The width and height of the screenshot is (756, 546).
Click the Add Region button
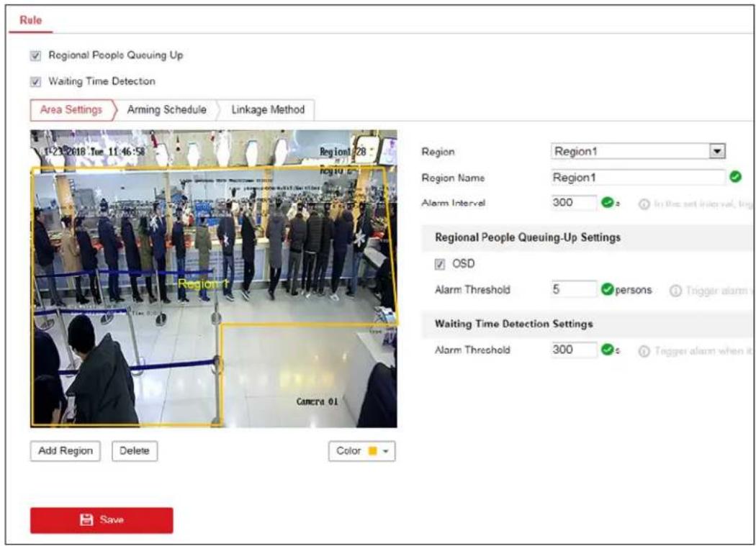click(65, 451)
